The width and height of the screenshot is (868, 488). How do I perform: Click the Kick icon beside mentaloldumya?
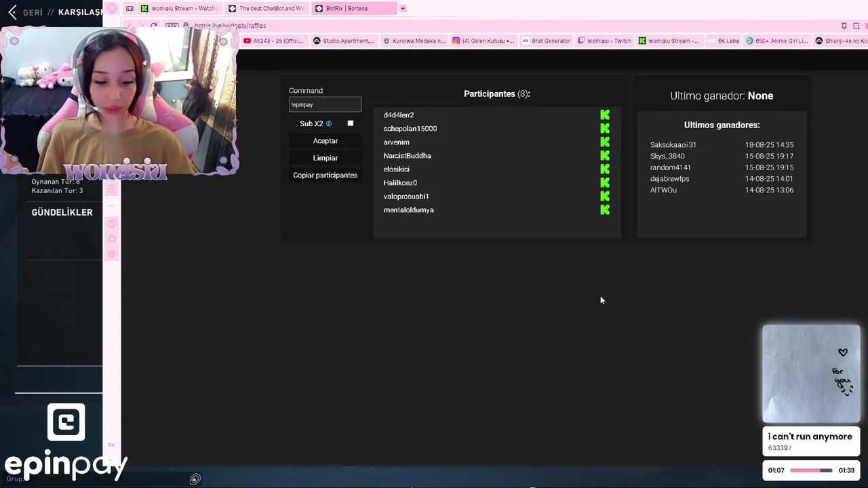[605, 209]
